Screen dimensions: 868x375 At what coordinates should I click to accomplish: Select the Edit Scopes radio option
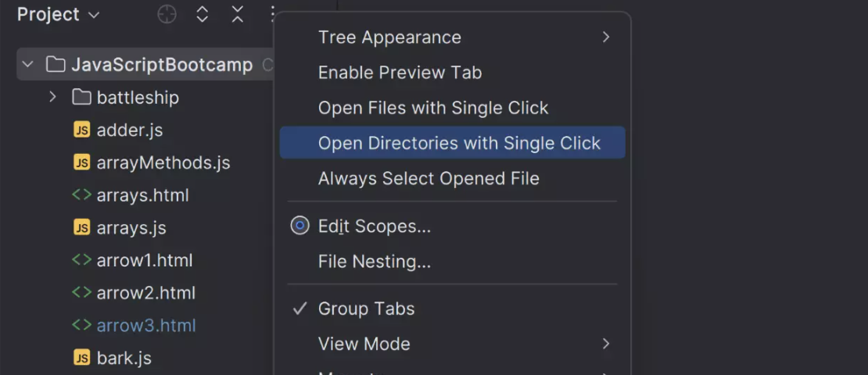point(299,227)
